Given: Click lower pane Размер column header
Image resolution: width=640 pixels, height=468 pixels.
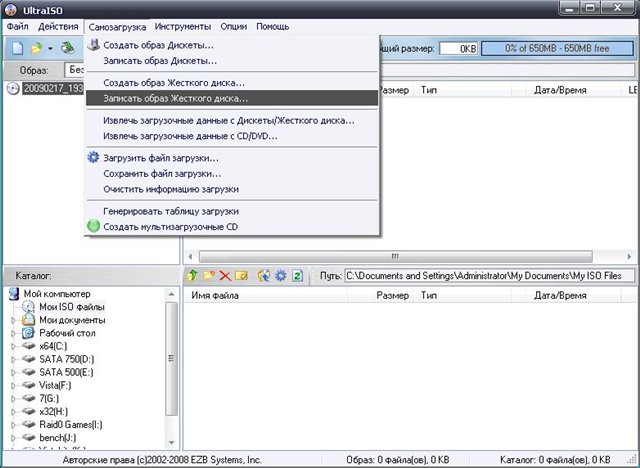Looking at the screenshot, I should tap(380, 295).
